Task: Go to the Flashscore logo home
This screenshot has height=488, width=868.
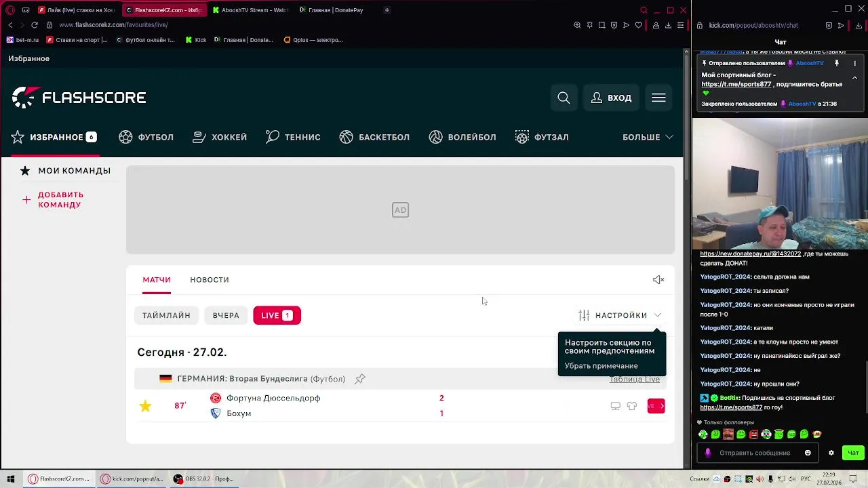Action: [79, 98]
